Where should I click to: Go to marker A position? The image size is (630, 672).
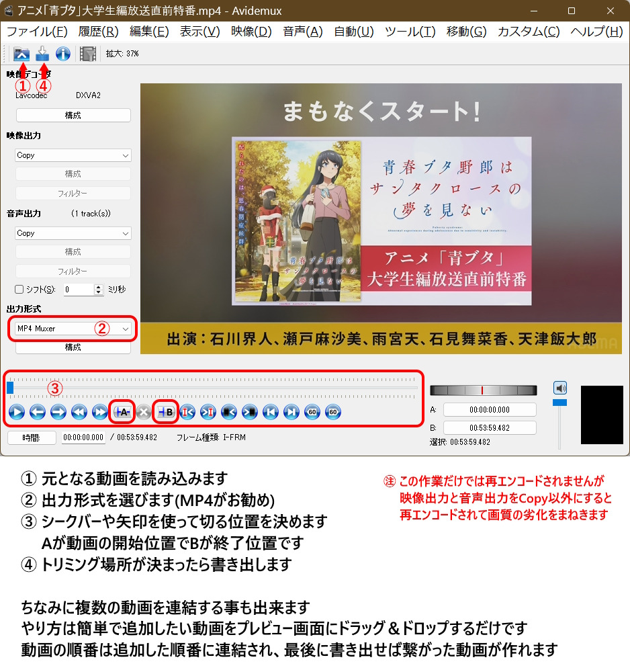(187, 413)
